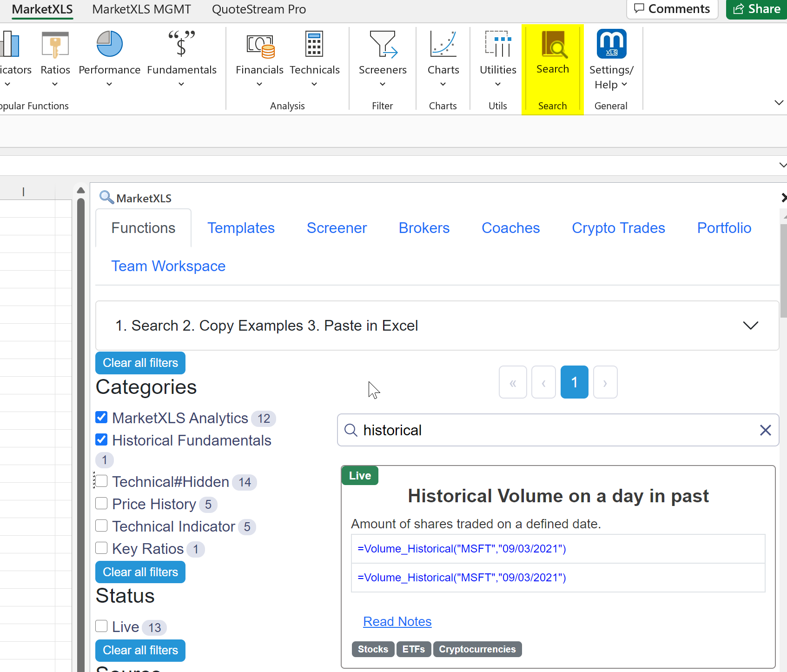
Task: Click the green Share button
Action: point(756,9)
